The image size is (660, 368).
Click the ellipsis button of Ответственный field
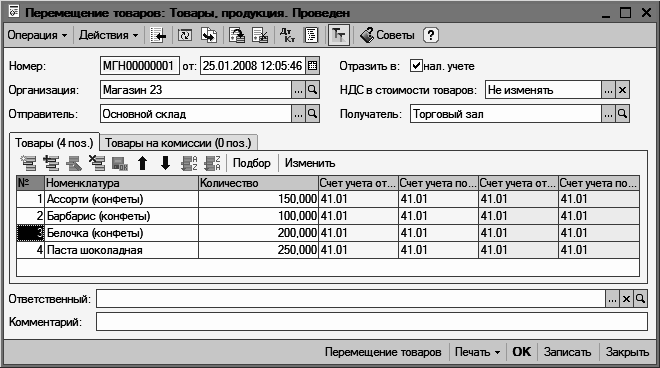click(612, 299)
